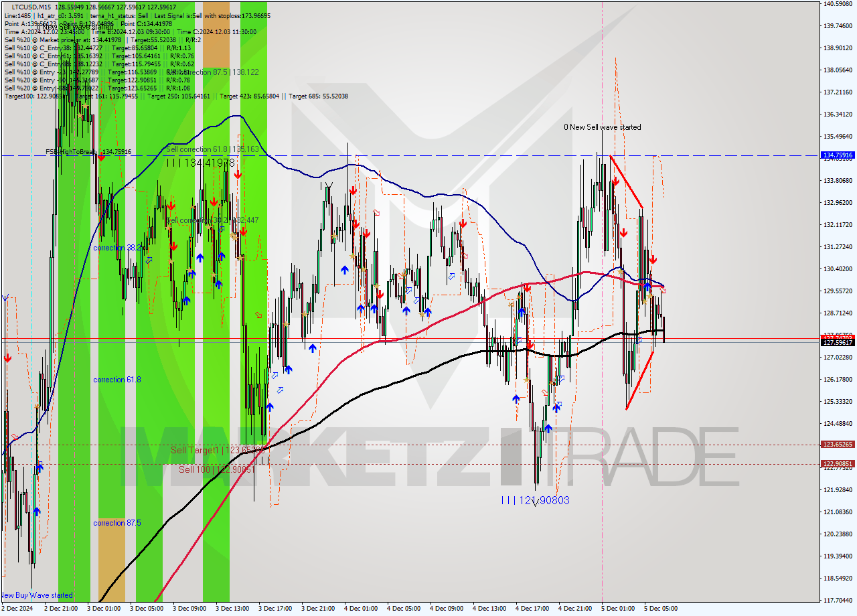
Task: Click the New Buy Wave started label
Action: click(x=36, y=595)
